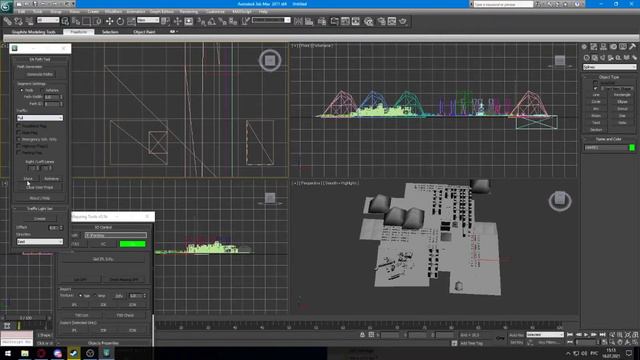
Task: Open the reference coordinate system dropdown
Action: click(x=148, y=20)
